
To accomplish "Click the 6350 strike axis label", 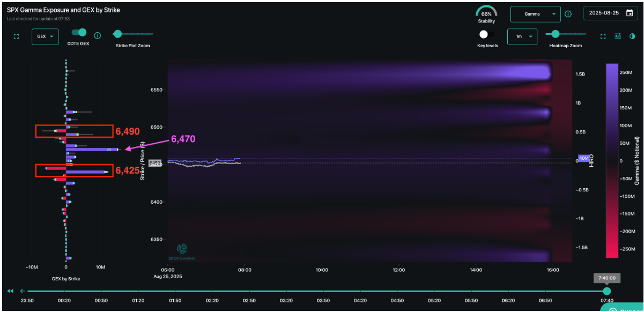I will point(156,239).
